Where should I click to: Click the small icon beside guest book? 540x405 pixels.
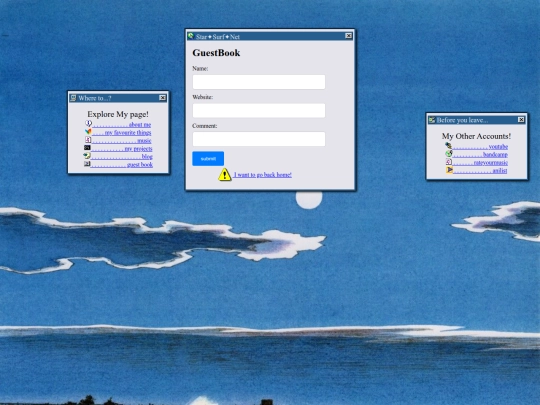[x=87, y=164]
